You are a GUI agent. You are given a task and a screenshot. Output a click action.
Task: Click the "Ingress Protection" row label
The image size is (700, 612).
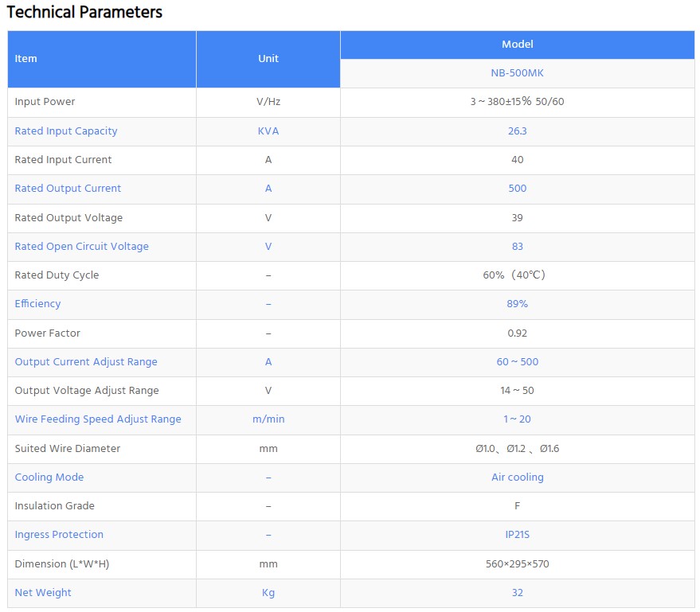pos(59,535)
